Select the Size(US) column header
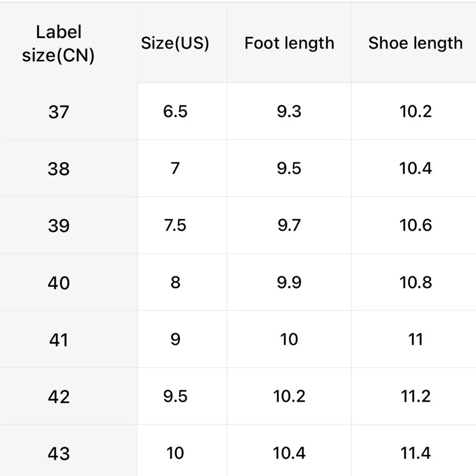The image size is (476, 476). (175, 43)
